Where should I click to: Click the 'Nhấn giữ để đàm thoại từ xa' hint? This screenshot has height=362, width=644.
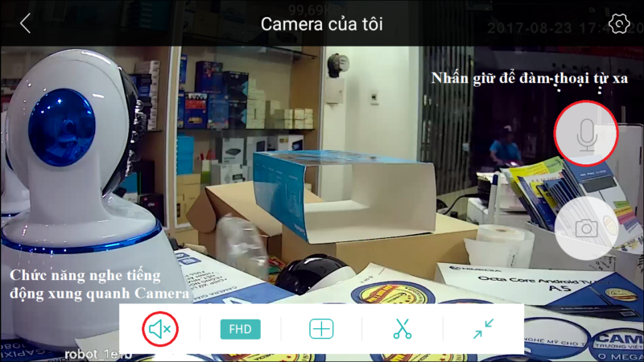(x=535, y=79)
